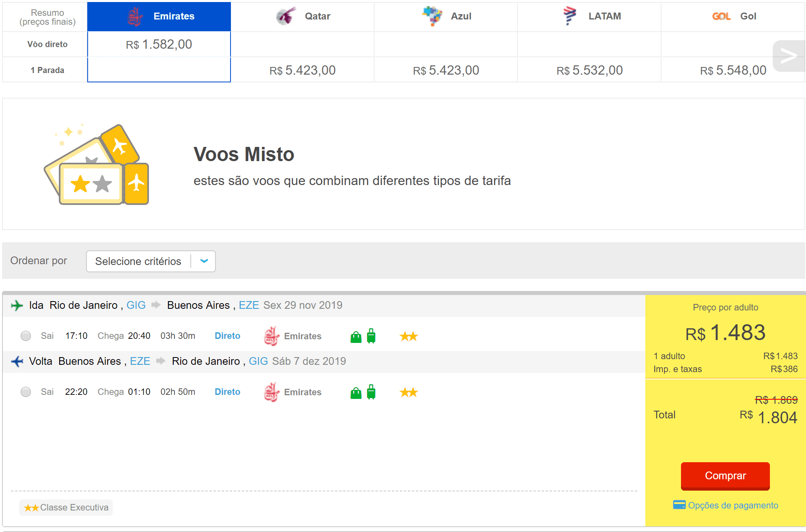Select the LATAM airline column header
This screenshot has width=806, height=532.
click(x=589, y=17)
